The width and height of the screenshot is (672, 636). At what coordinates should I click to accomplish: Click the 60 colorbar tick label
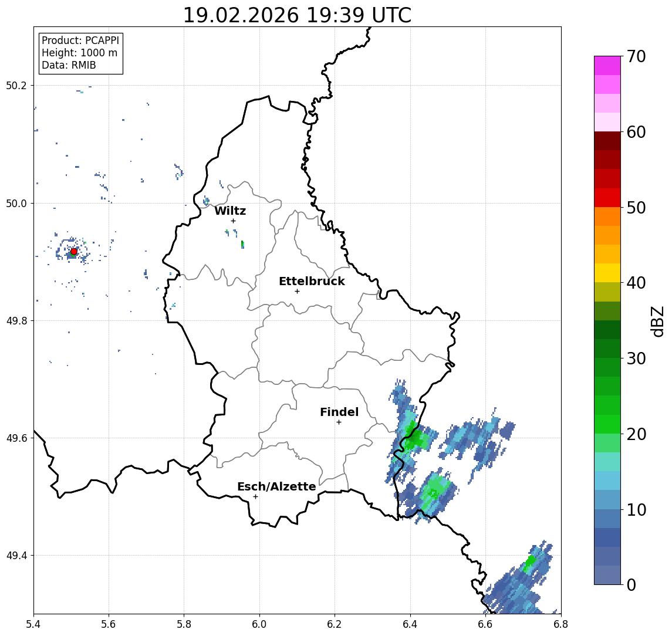pos(636,132)
